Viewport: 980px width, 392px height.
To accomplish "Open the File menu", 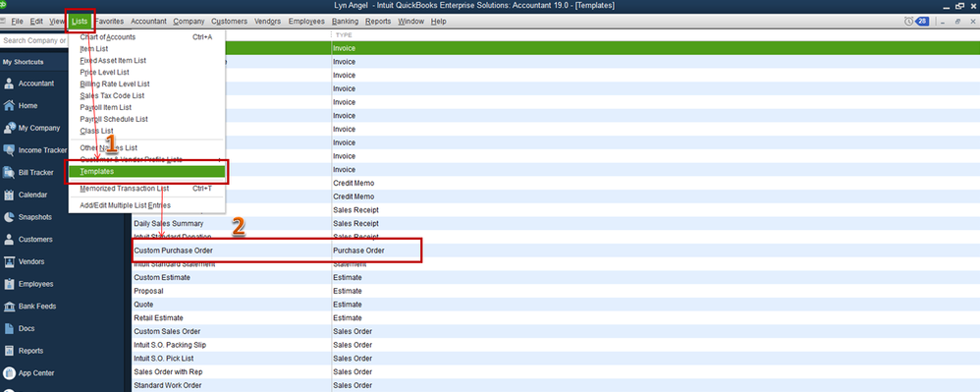I will point(17,22).
